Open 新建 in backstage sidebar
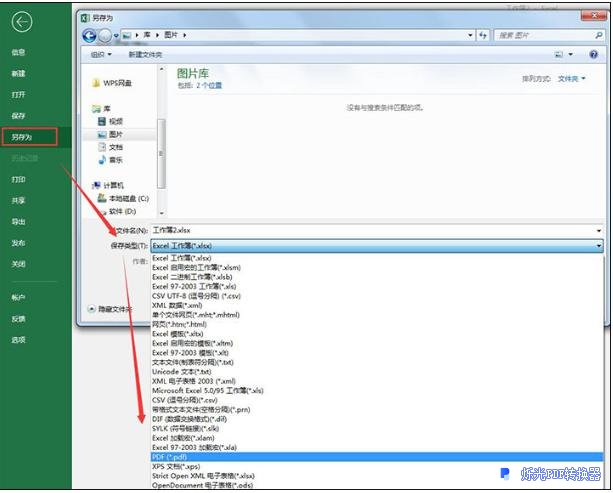This screenshot has height=493, width=613. coord(18,73)
